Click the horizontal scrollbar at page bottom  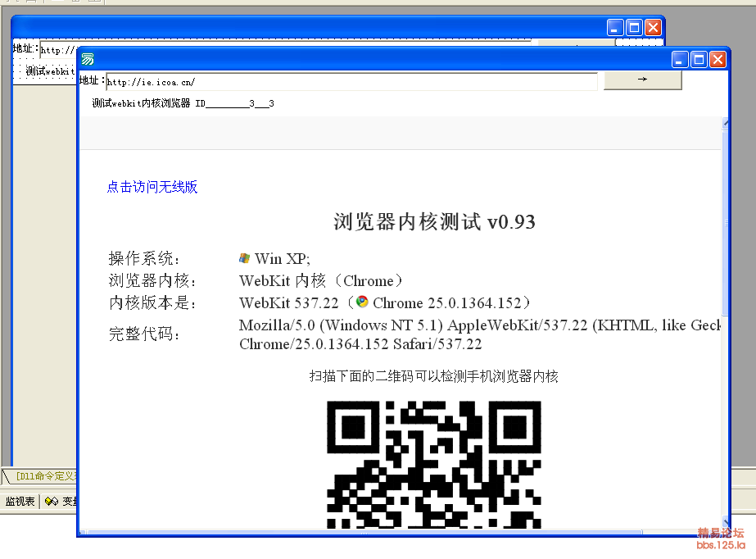pos(364,533)
